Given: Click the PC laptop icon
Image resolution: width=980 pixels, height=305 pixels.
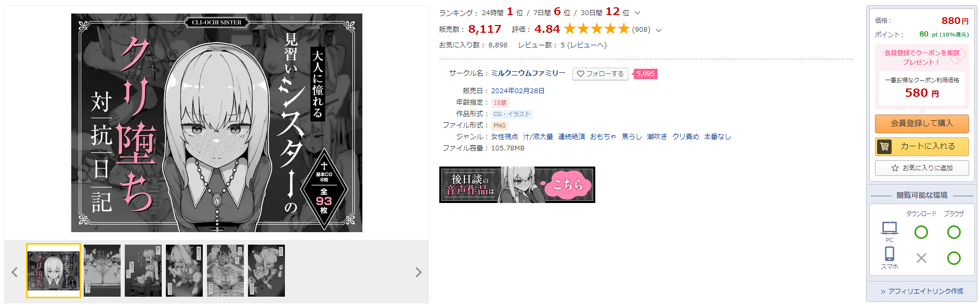Looking at the screenshot, I should (x=890, y=228).
